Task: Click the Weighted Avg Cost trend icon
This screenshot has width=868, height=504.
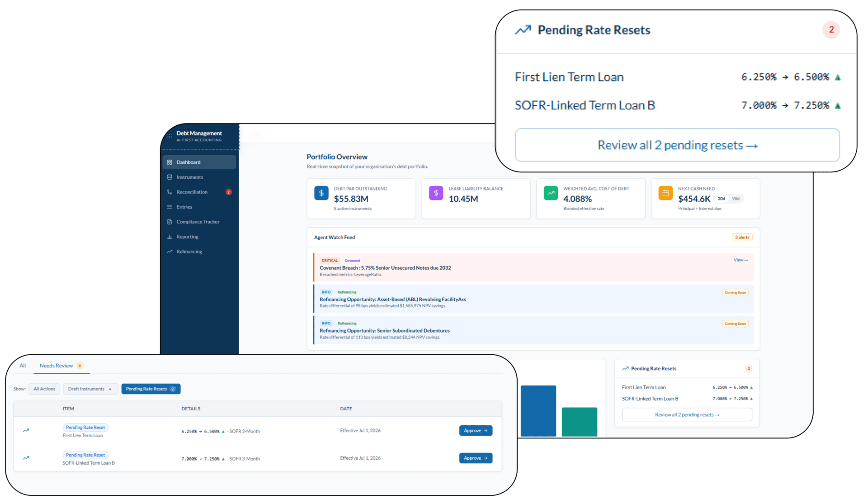Action: pyautogui.click(x=551, y=193)
